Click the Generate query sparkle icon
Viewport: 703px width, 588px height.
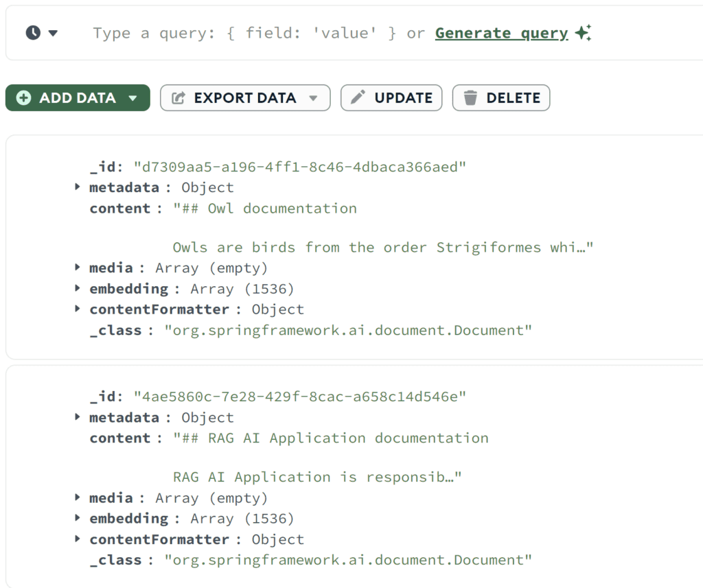pyautogui.click(x=583, y=33)
